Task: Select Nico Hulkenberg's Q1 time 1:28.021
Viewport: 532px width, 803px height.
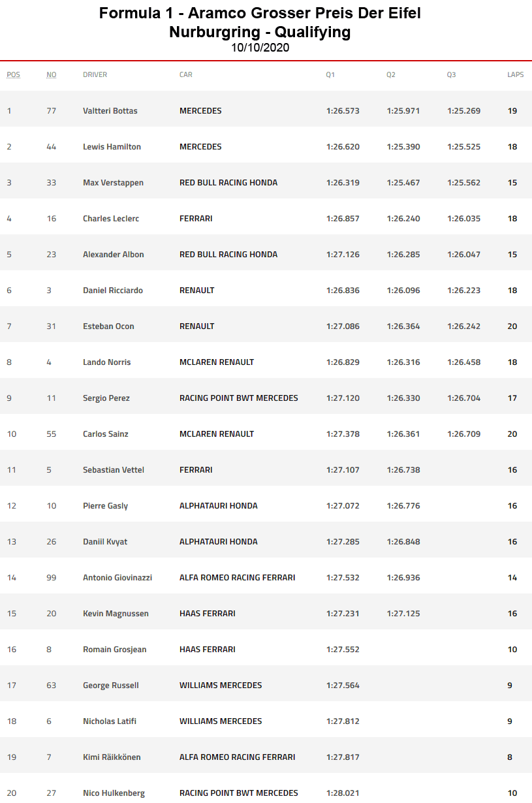Action: [x=343, y=793]
